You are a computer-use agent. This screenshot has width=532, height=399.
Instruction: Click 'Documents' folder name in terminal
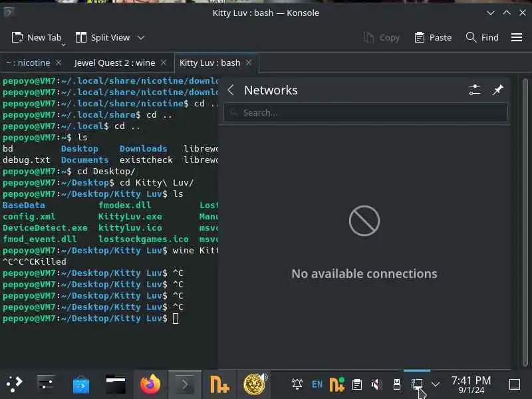pyautogui.click(x=85, y=160)
